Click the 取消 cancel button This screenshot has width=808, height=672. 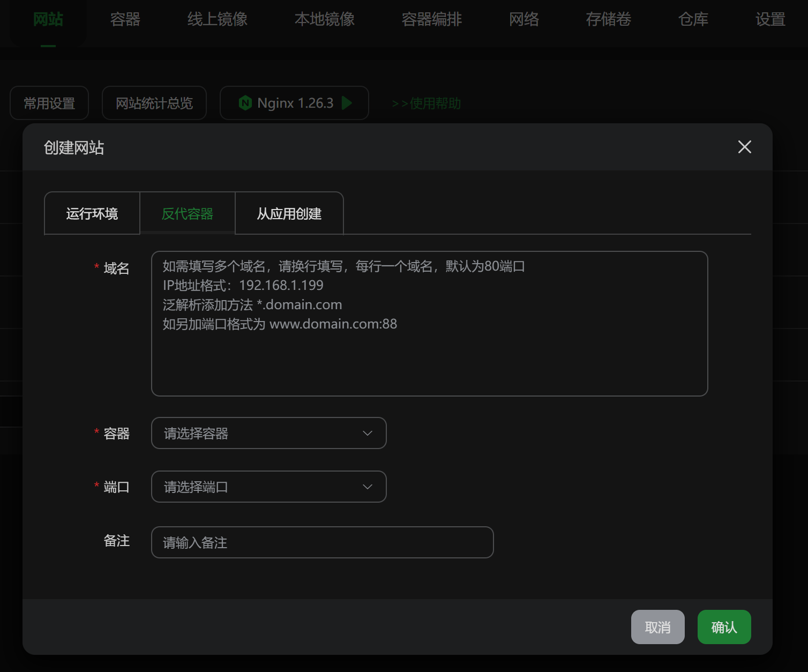coord(657,627)
